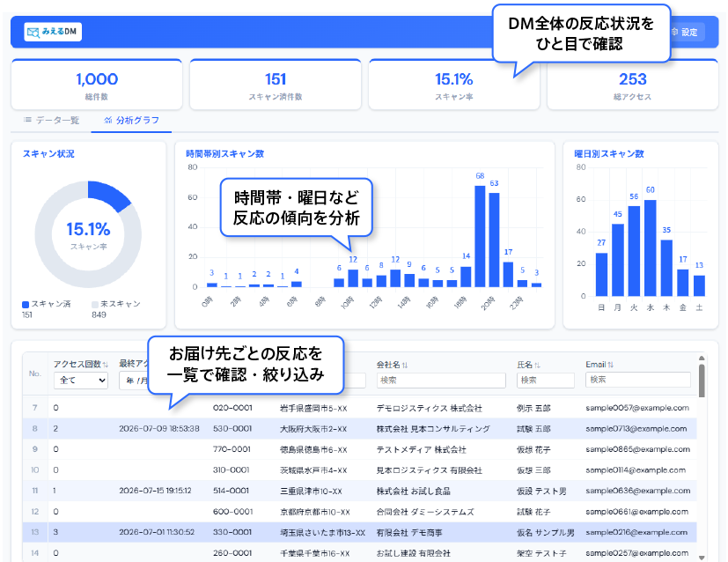Image resolution: width=728 pixels, height=562 pixels.
Task: Click the table's vertical scrollbar thumb
Action: point(702,381)
